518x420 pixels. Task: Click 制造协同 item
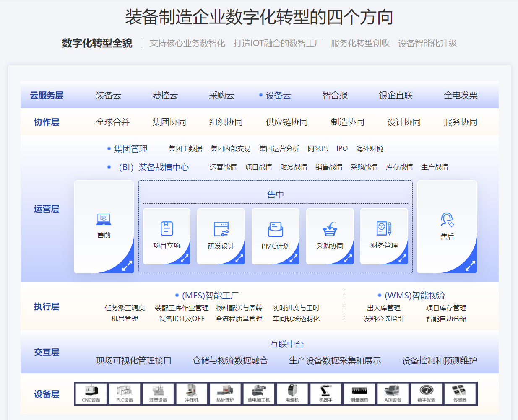coord(348,122)
